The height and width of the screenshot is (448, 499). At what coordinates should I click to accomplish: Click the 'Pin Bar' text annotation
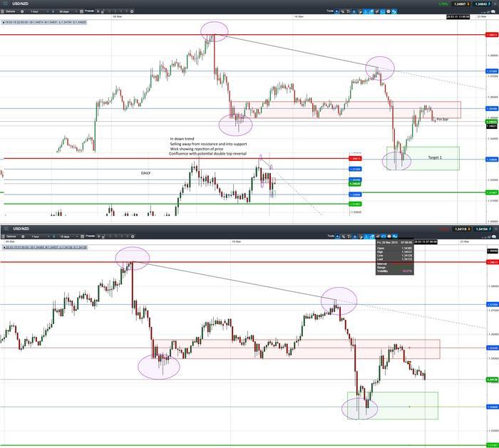(x=443, y=119)
